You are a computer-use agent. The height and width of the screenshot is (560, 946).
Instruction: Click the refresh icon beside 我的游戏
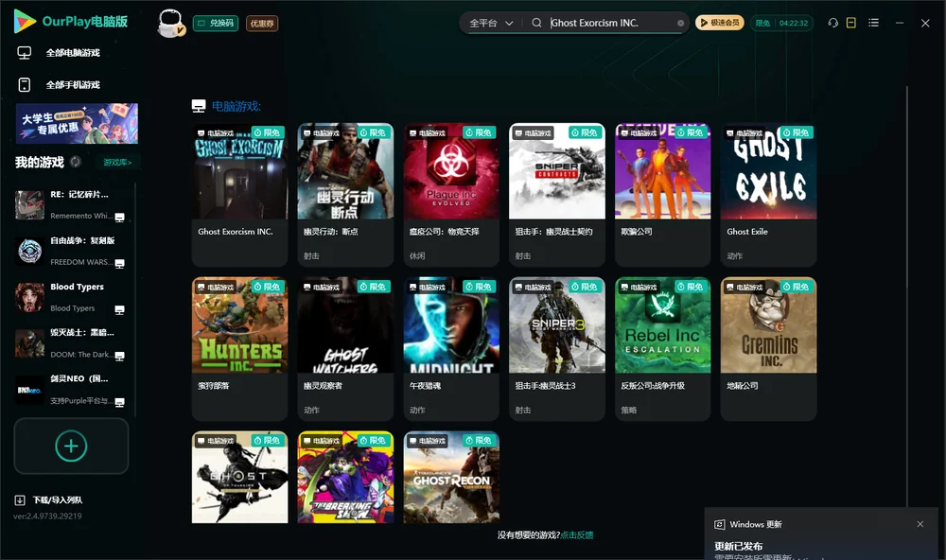click(x=76, y=162)
